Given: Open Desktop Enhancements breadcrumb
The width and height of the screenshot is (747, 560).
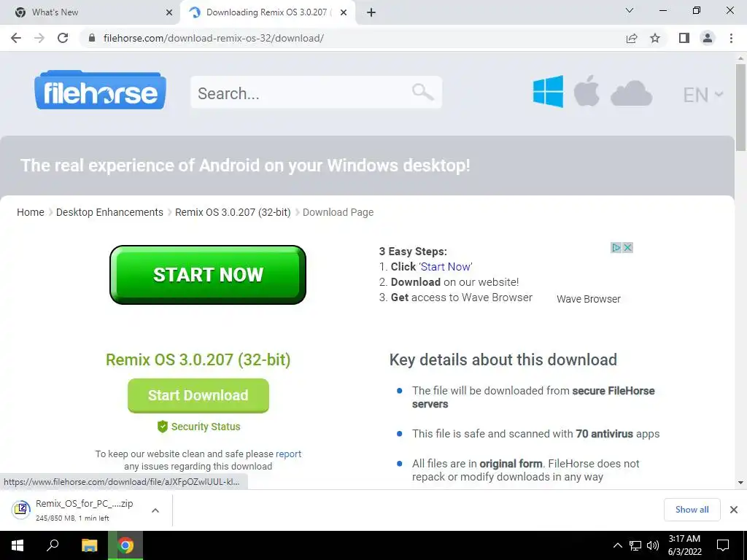Looking at the screenshot, I should 109,212.
